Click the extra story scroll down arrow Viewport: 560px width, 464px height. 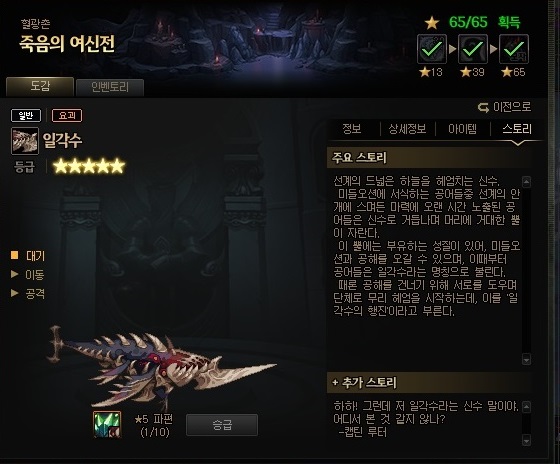(x=526, y=440)
